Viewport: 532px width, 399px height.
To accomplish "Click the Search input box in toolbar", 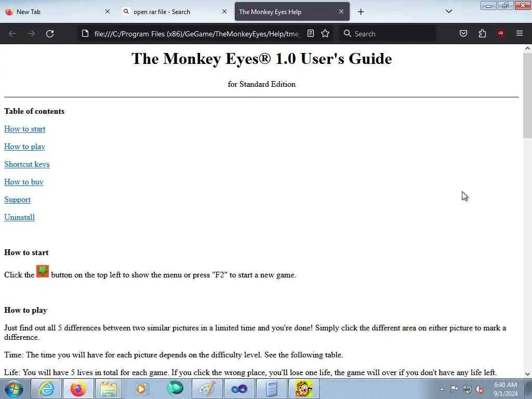I will tap(388, 34).
